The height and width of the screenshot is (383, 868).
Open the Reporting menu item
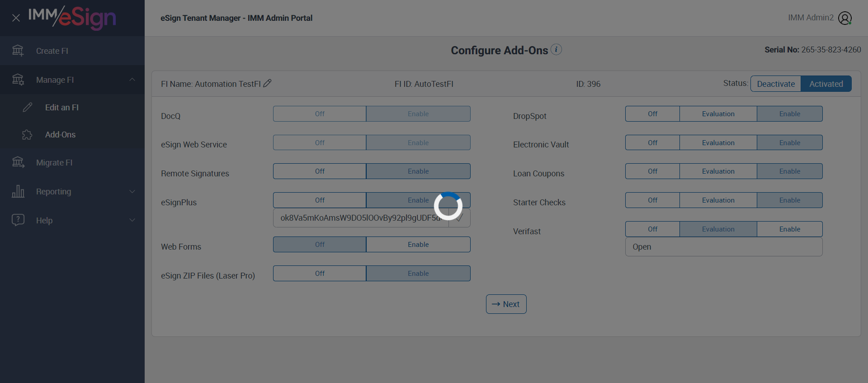(72, 191)
